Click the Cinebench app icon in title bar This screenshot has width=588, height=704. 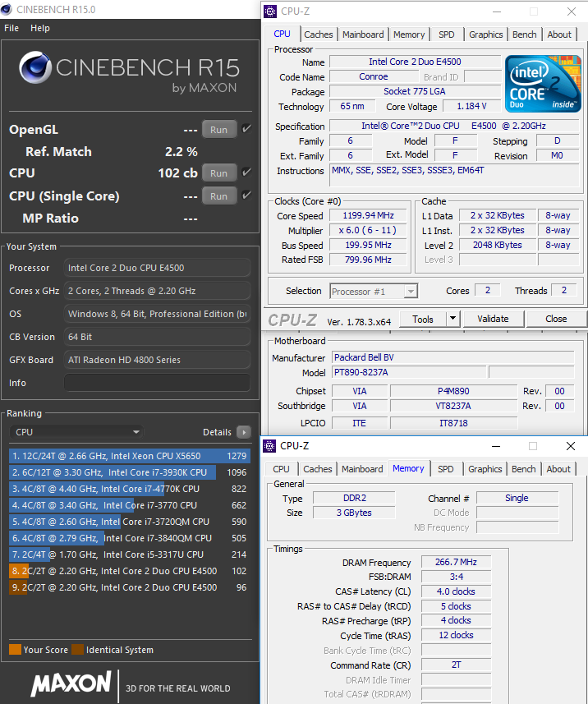coord(7,9)
